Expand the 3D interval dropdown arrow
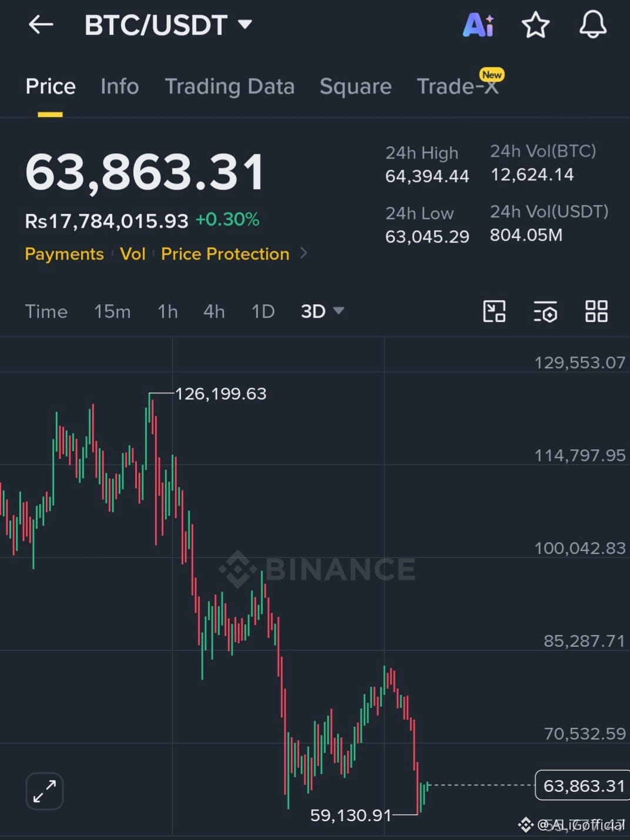 click(x=339, y=310)
